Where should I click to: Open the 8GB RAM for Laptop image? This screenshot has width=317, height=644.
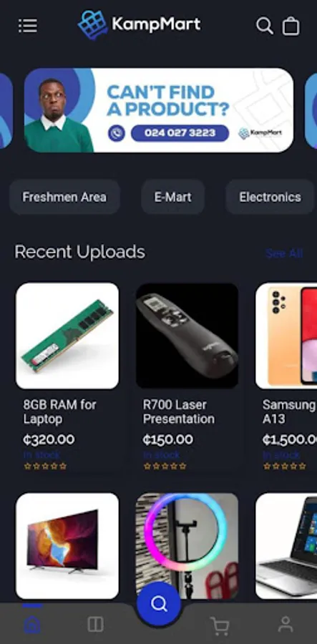tap(67, 336)
